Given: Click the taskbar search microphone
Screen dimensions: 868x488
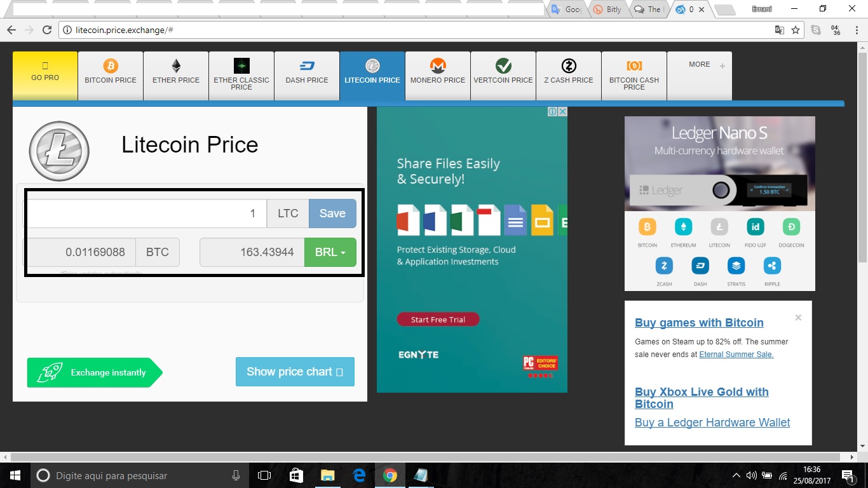Looking at the screenshot, I should click(236, 475).
